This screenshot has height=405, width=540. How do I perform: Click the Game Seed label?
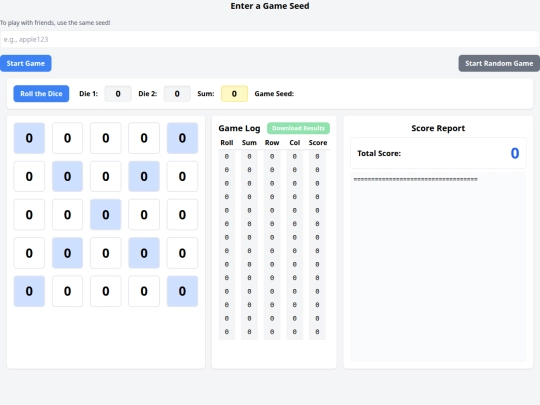(274, 94)
